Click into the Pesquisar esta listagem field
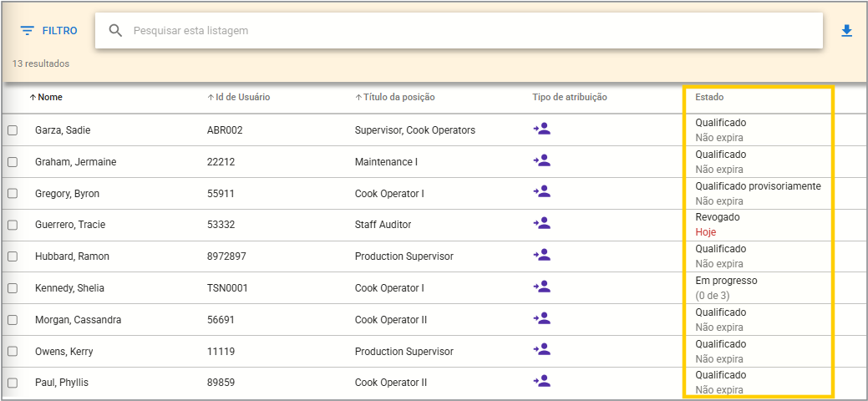Screen dimensions: 868x401 (468, 31)
